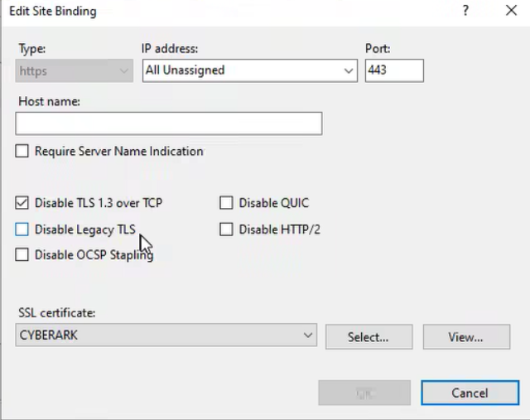
Task: Click the Type label
Action: coord(31,49)
